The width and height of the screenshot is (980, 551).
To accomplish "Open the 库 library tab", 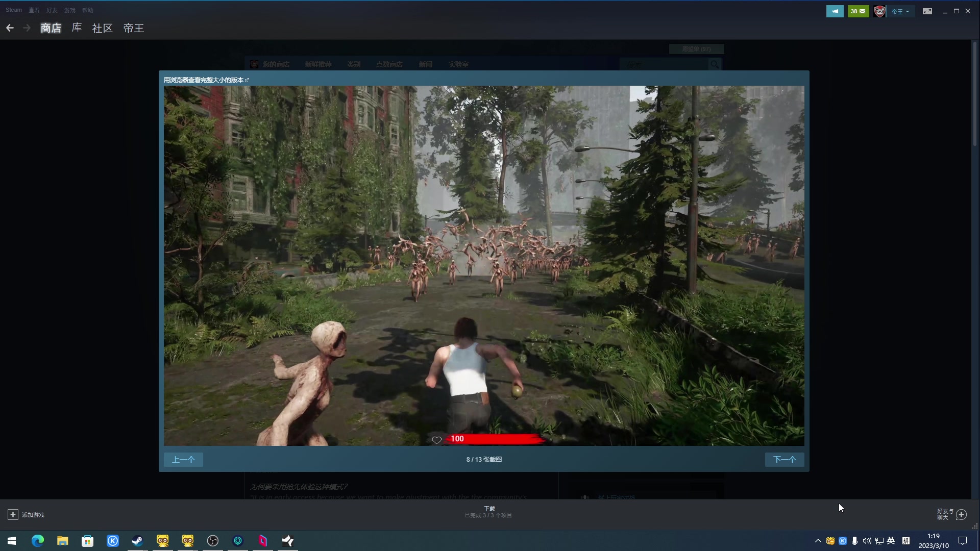I will (77, 28).
